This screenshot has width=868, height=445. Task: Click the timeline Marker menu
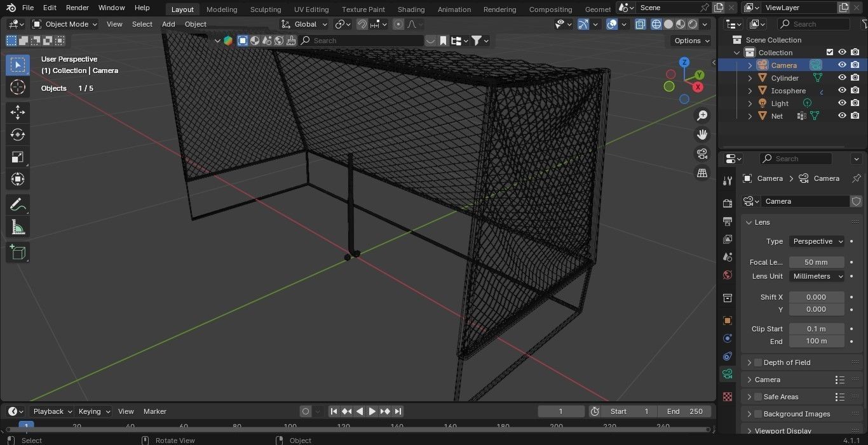(x=154, y=411)
